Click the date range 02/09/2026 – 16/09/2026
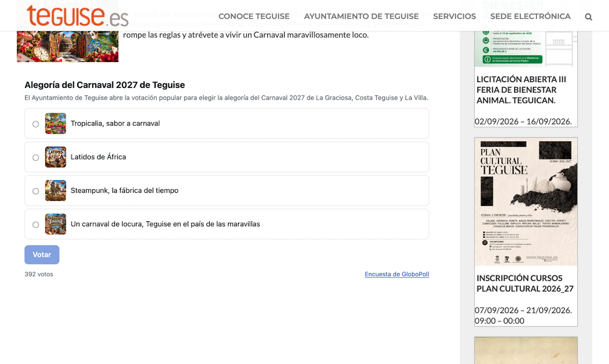Viewport: 609px width, 364px height. coord(523,121)
